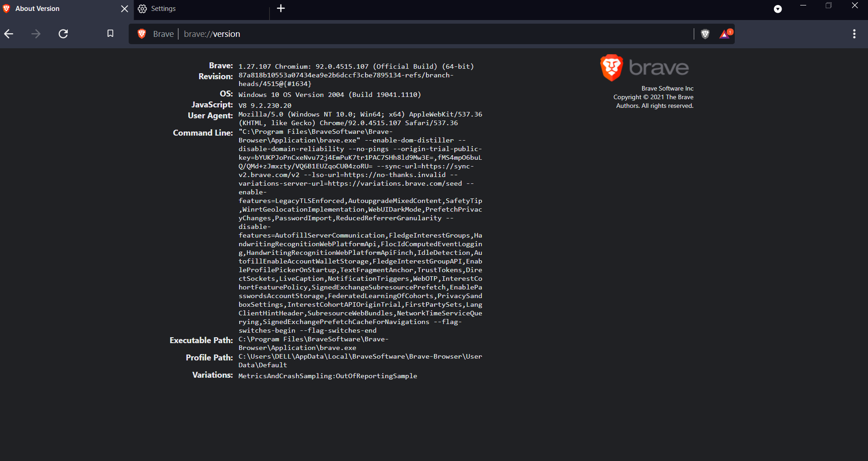This screenshot has width=868, height=461.
Task: Click the Brave lion logo on the page
Action: (x=611, y=67)
